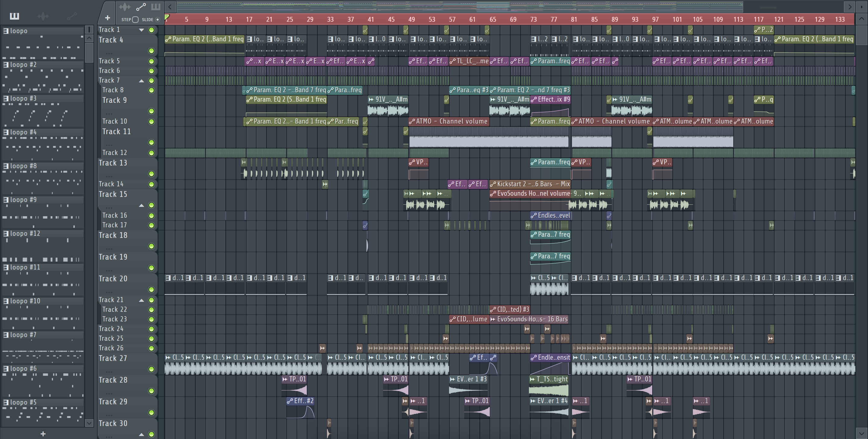Viewport: 868px width, 439px height.
Task: Open the loopo #3 pattern icon
Action: (x=6, y=99)
